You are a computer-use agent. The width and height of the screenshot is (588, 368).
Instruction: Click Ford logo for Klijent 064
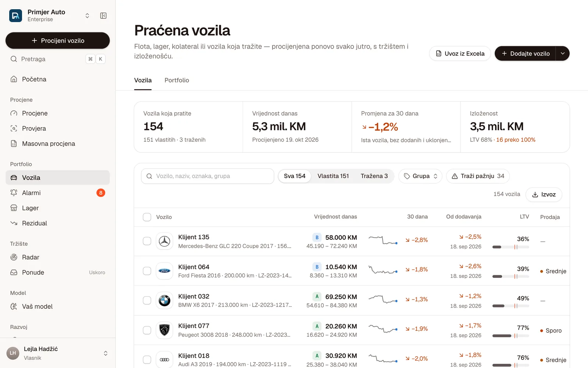click(x=164, y=271)
